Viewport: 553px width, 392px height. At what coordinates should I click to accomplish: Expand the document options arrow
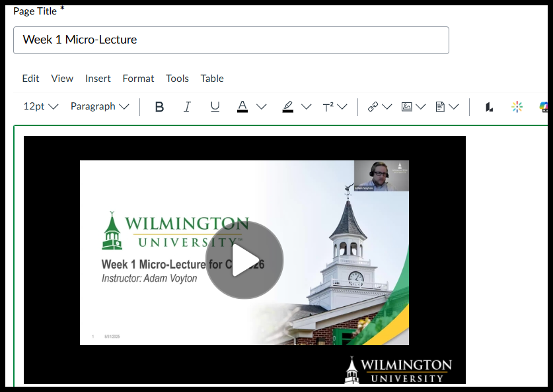454,107
